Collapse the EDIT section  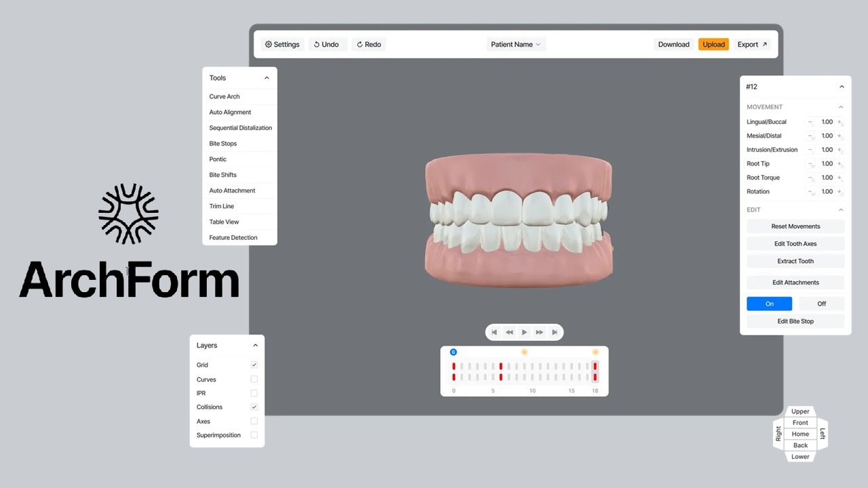841,209
